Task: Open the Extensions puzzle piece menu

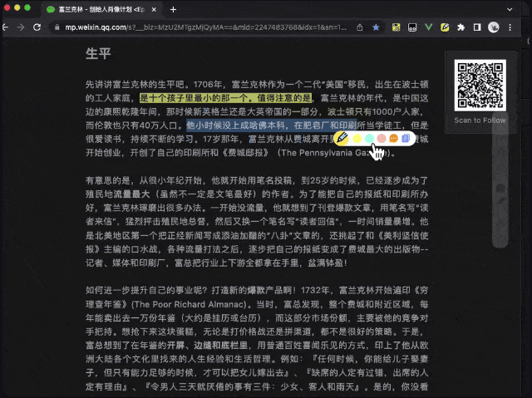Action: point(461,27)
